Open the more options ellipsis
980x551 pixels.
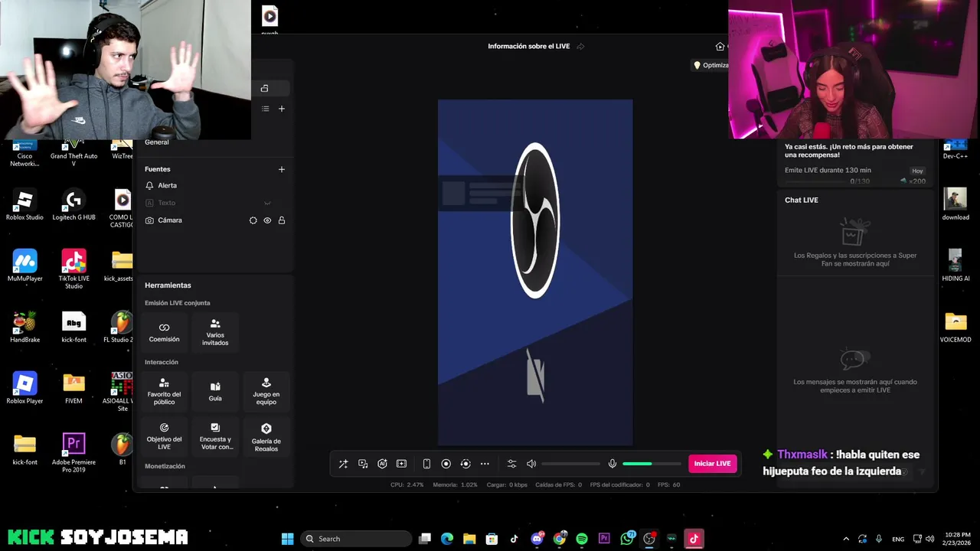(485, 464)
